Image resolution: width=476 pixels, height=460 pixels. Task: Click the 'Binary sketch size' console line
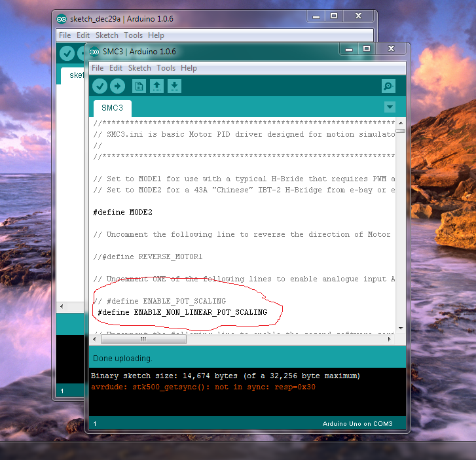[x=225, y=376]
